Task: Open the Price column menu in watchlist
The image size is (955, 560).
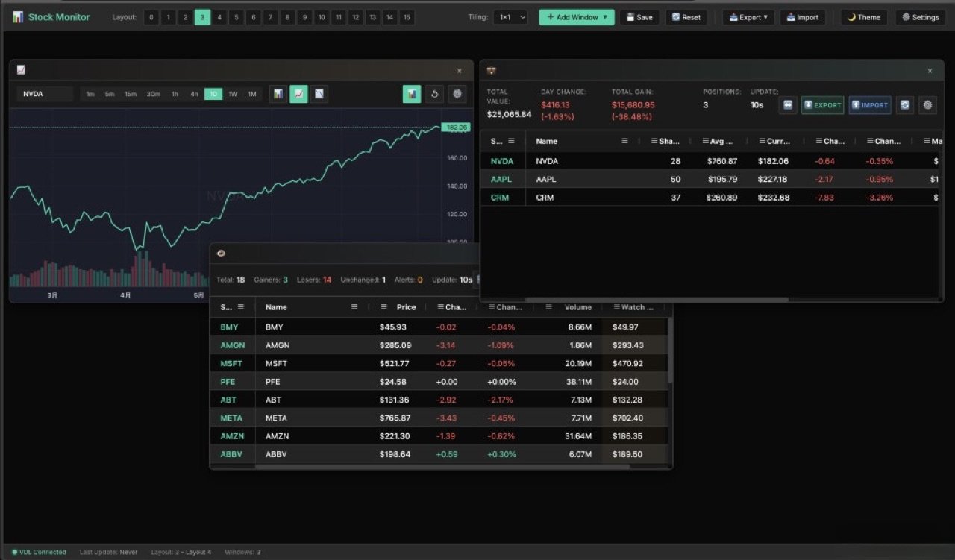Action: tap(384, 307)
